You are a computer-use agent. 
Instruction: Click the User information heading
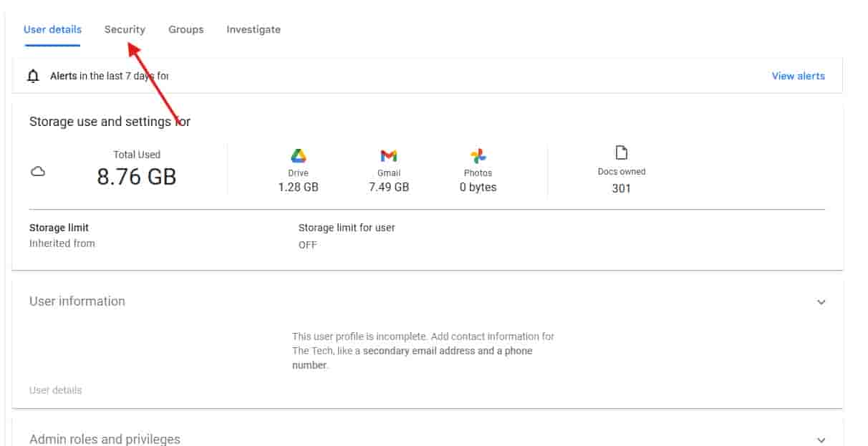click(x=77, y=301)
